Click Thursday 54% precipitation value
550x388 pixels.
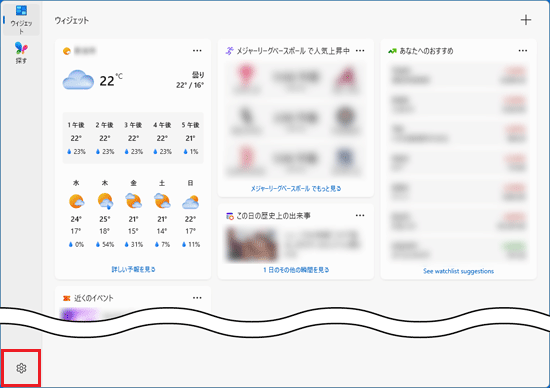click(x=105, y=245)
